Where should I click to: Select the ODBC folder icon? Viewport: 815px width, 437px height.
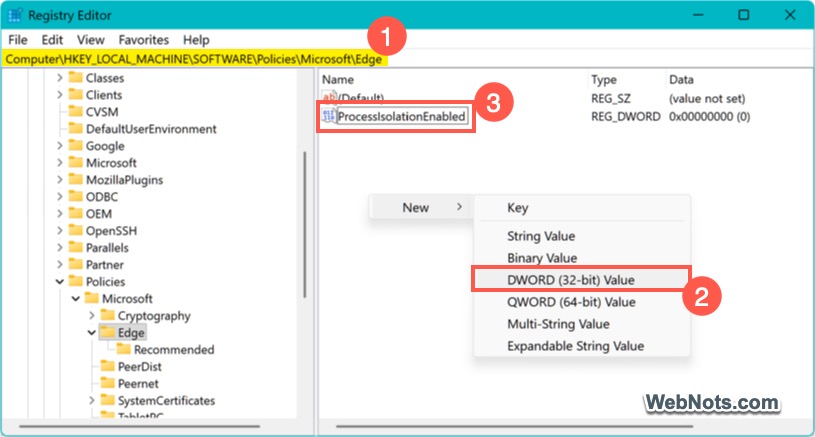[76, 196]
